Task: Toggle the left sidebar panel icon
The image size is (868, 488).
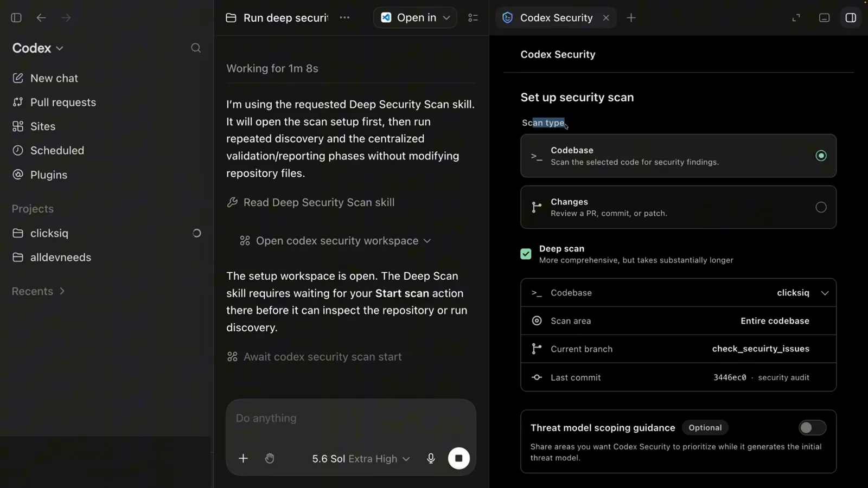Action: coord(16,18)
